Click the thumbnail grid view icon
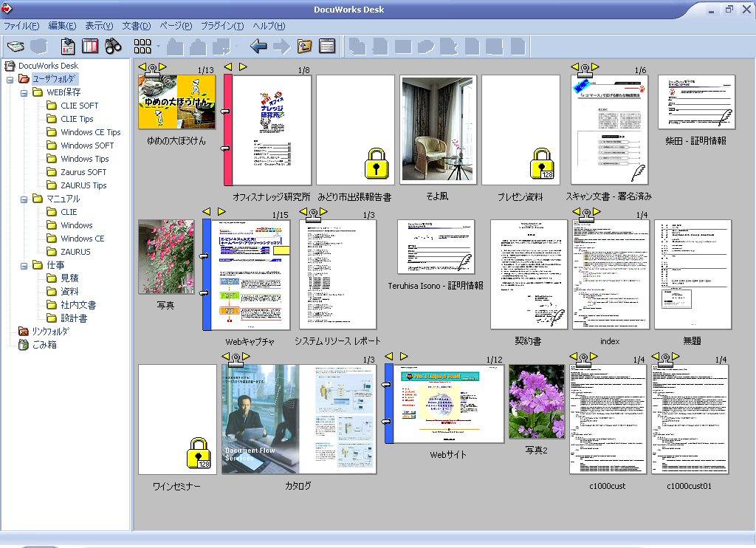This screenshot has width=756, height=548. click(x=142, y=47)
